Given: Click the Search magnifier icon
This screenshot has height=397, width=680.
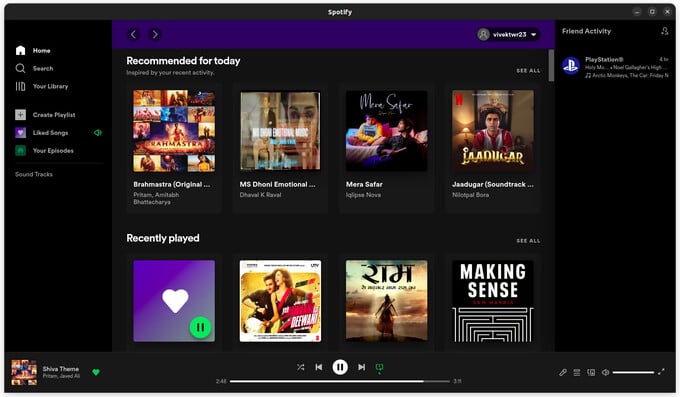Looking at the screenshot, I should 20,68.
